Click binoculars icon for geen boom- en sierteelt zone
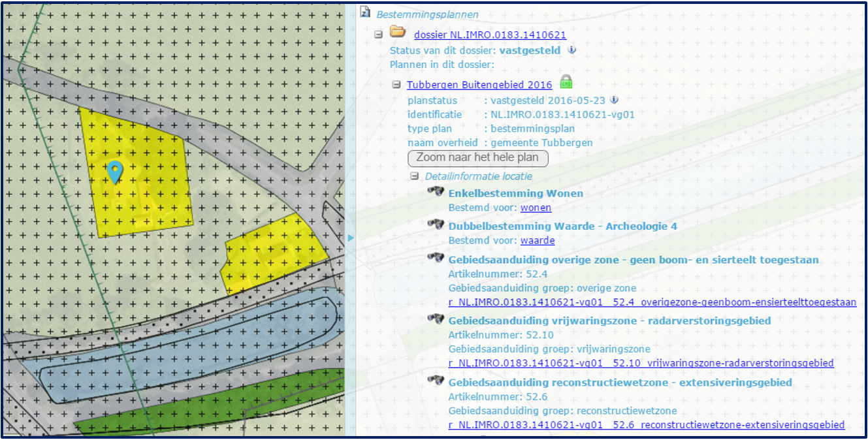This screenshot has width=868, height=440. [436, 258]
